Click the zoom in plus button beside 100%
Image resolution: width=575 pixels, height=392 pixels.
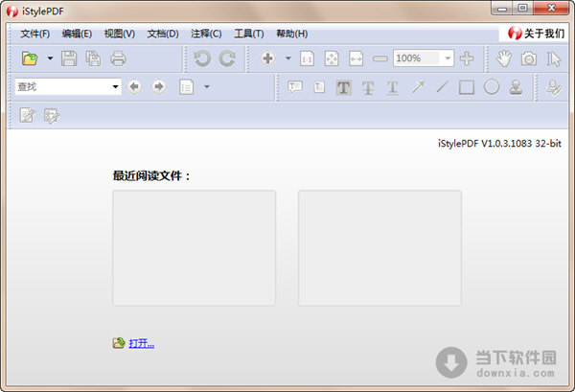pos(467,58)
